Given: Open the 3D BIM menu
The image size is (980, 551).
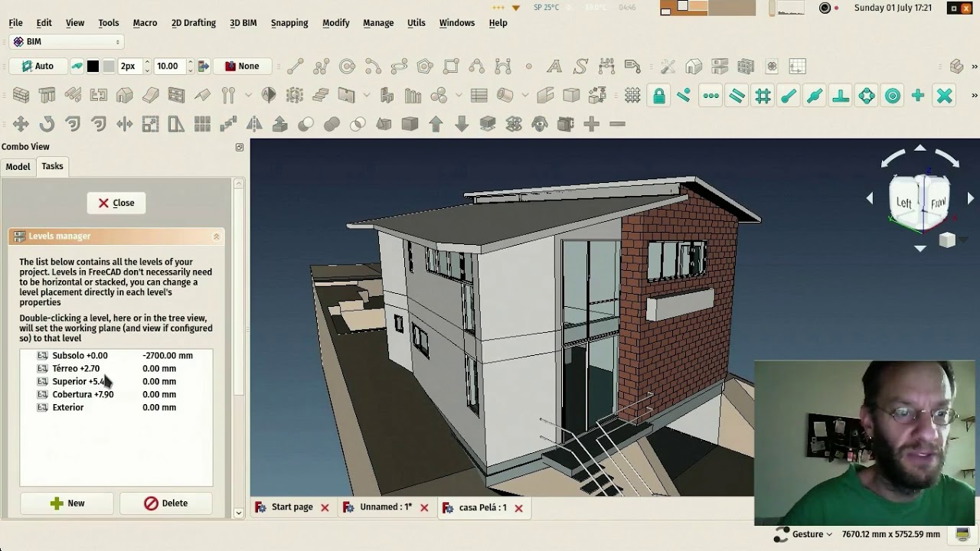Looking at the screenshot, I should pyautogui.click(x=243, y=23).
